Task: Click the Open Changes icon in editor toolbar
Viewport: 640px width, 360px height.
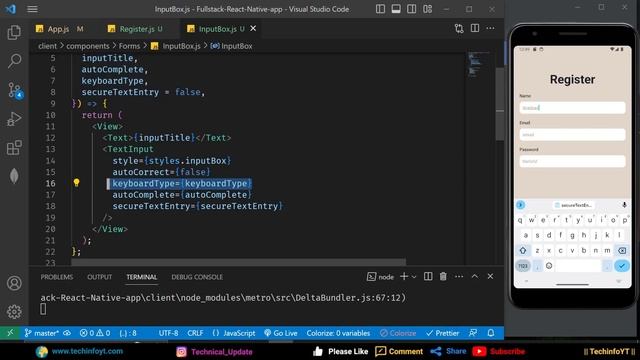Action: 459,29
